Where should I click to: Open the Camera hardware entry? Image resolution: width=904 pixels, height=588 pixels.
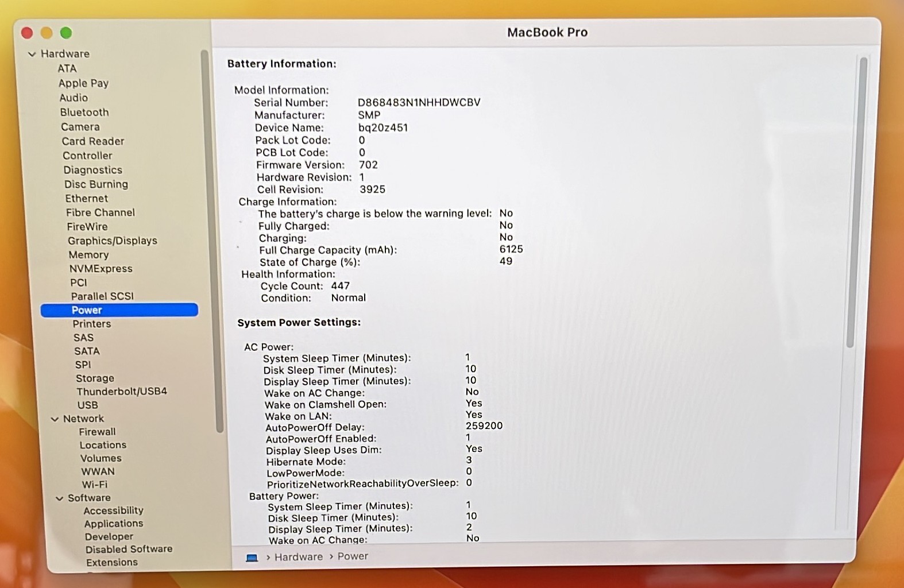[x=80, y=127]
